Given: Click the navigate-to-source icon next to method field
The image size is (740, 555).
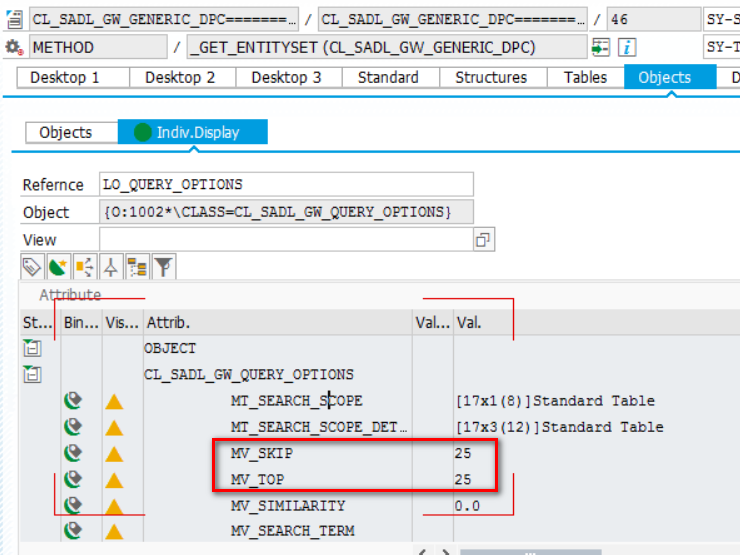Looking at the screenshot, I should (x=600, y=47).
